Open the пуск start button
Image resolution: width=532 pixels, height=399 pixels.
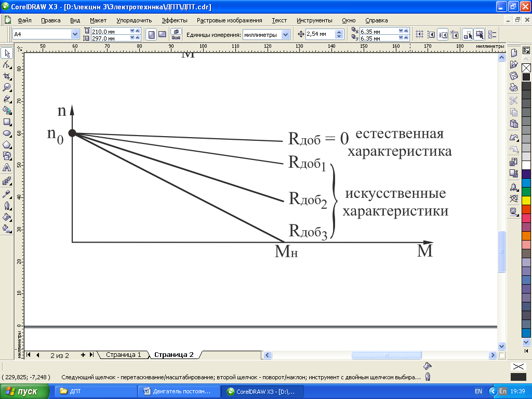(25, 392)
